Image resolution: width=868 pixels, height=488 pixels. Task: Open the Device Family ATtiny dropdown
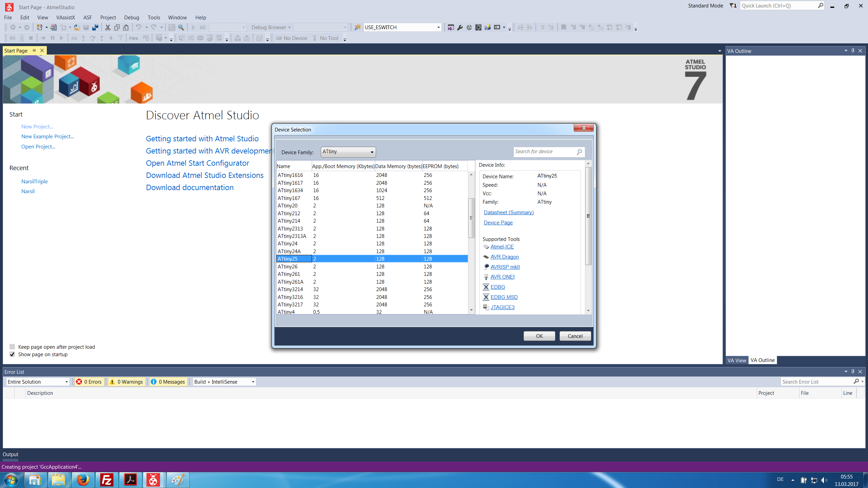pyautogui.click(x=348, y=152)
